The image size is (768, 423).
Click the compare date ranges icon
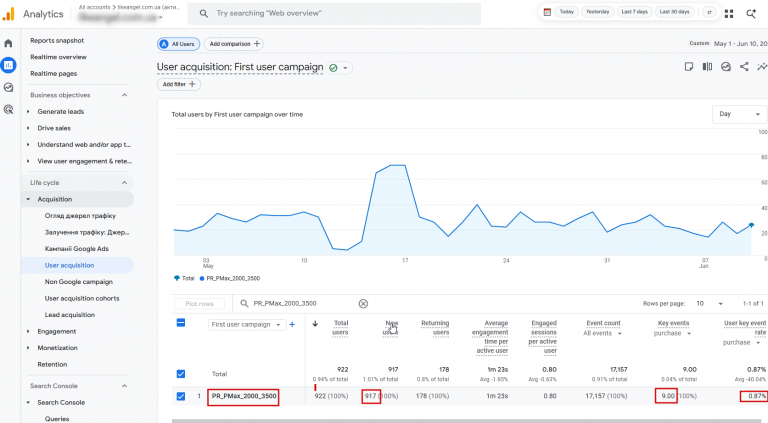click(709, 12)
